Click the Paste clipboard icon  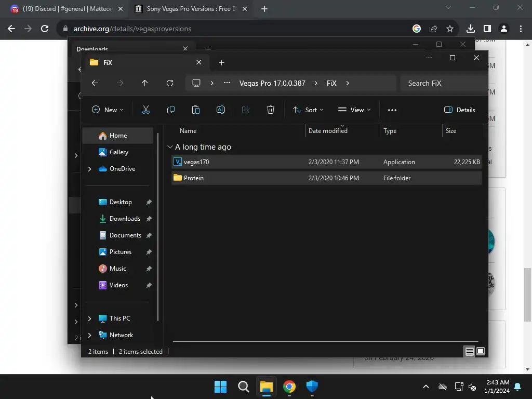(196, 110)
